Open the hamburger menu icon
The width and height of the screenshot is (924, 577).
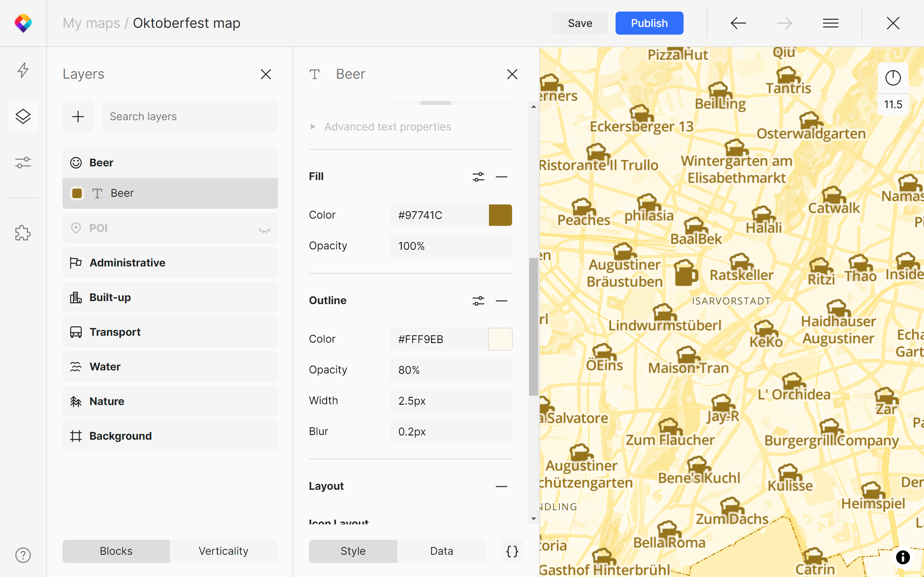pyautogui.click(x=830, y=23)
